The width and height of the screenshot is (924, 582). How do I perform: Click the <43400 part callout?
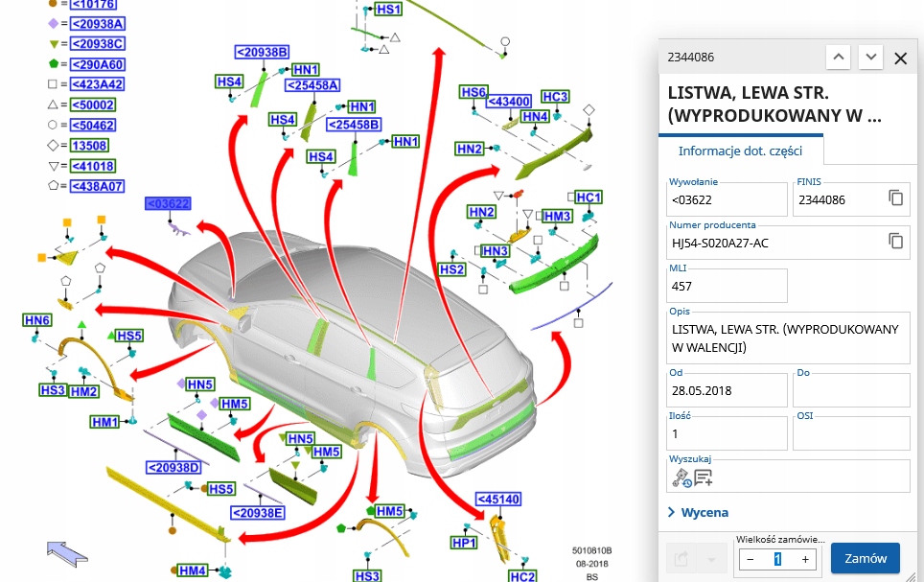coord(509,102)
